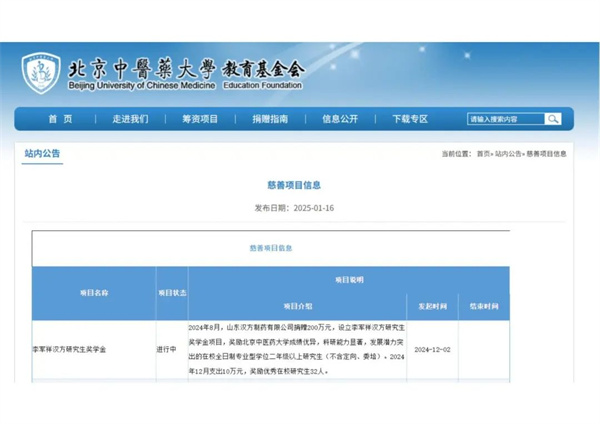The height and width of the screenshot is (424, 600).
Task: Click the 项目名称 table column header
Action: click(x=93, y=293)
